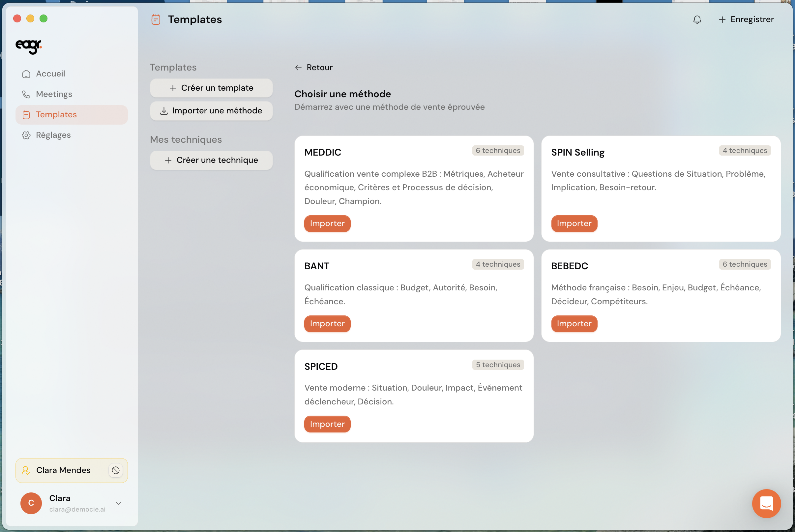Import the SPIN Selling method

pyautogui.click(x=574, y=223)
